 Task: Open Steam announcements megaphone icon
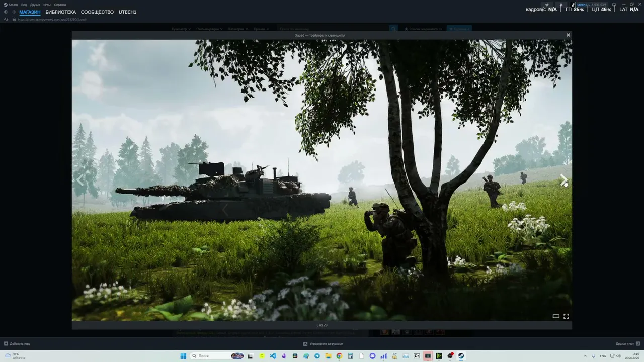tap(547, 5)
